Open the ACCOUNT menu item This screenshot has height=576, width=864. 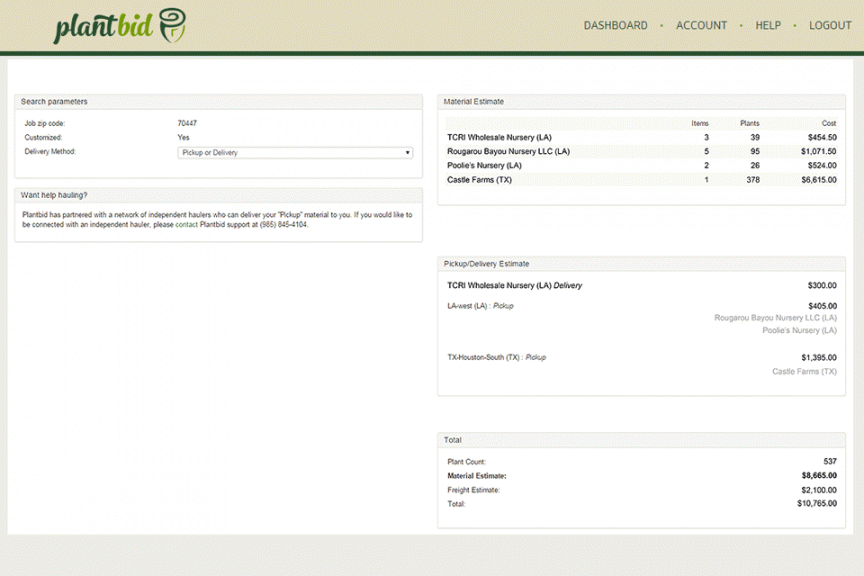(702, 25)
